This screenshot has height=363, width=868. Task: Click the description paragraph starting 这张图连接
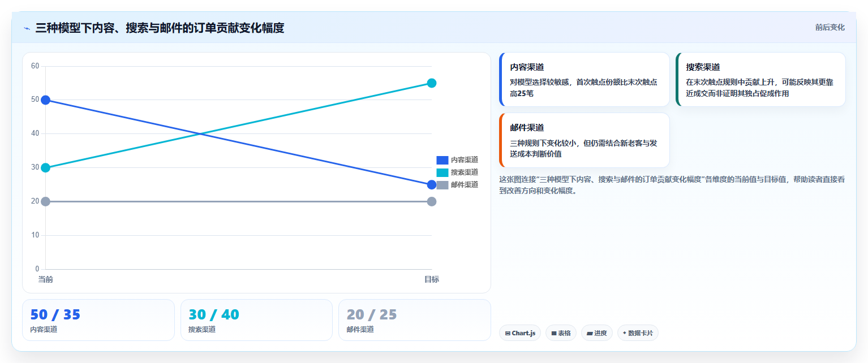(x=672, y=185)
